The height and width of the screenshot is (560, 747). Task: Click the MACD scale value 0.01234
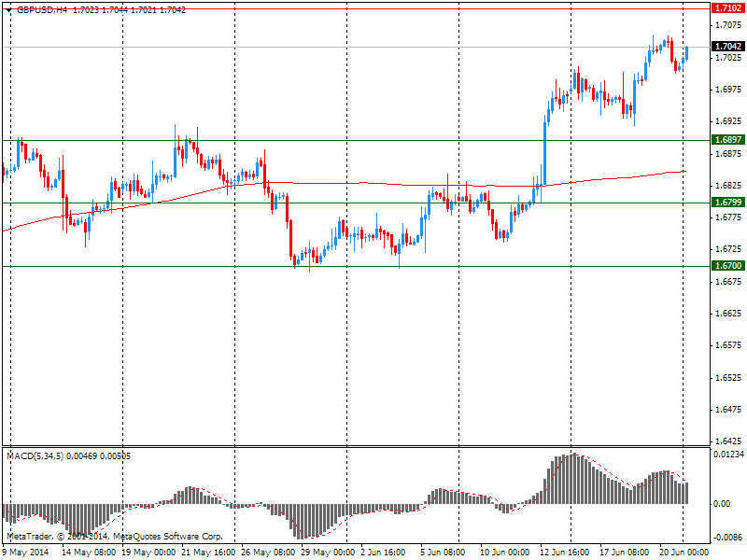(728, 455)
